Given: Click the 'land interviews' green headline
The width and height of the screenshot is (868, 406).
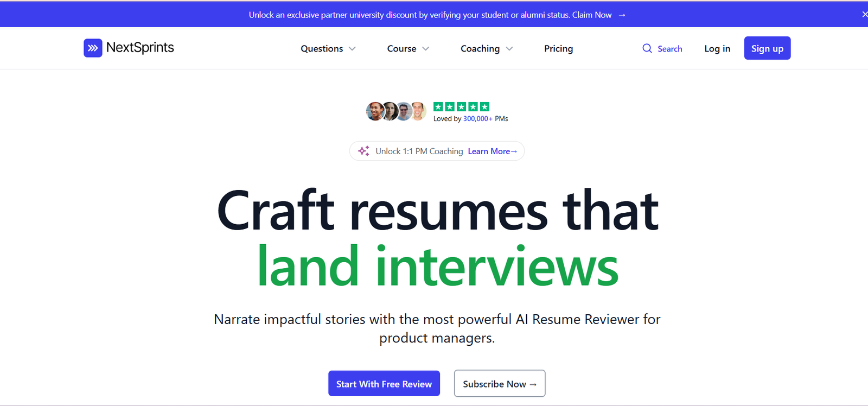Looking at the screenshot, I should click(438, 267).
